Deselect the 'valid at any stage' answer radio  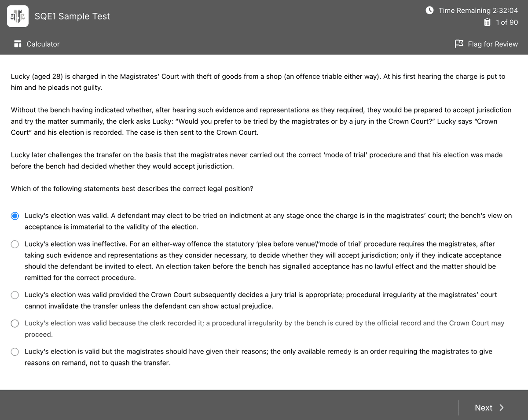click(15, 216)
